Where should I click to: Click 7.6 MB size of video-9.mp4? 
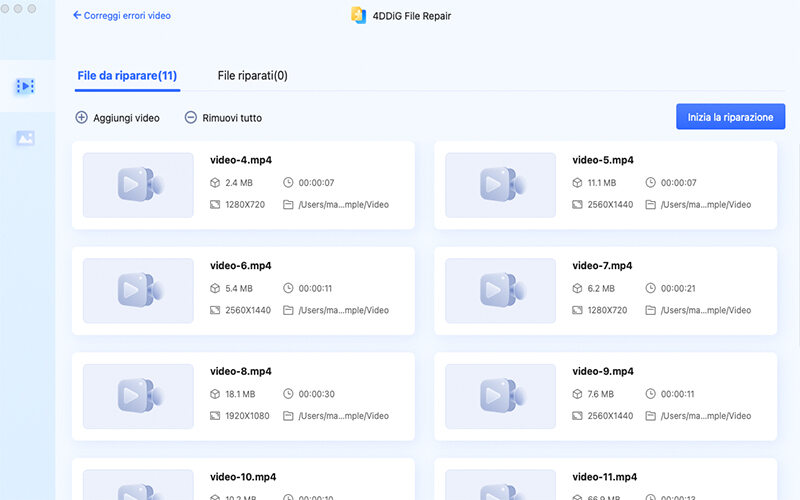[601, 394]
